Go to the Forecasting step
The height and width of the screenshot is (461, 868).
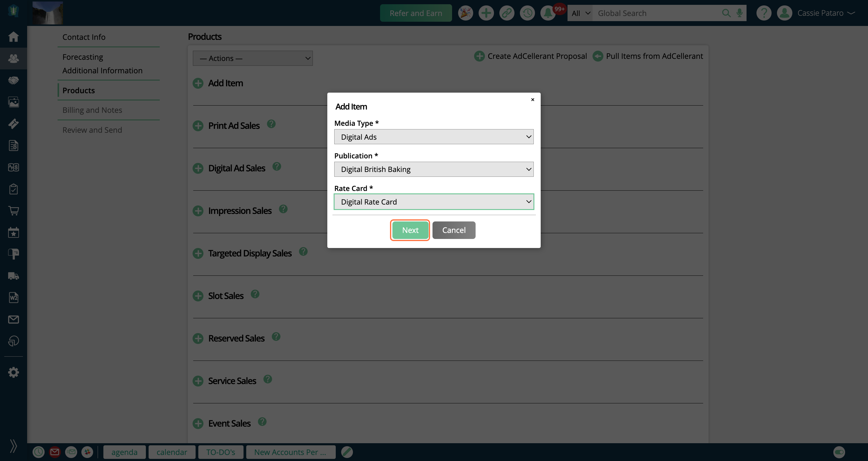(83, 57)
